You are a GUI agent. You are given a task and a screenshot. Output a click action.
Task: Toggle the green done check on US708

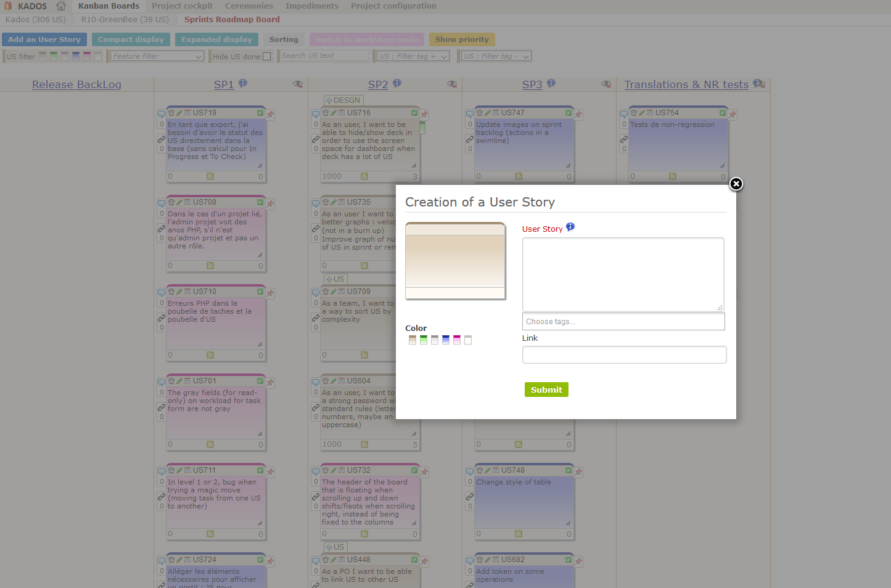pos(260,202)
